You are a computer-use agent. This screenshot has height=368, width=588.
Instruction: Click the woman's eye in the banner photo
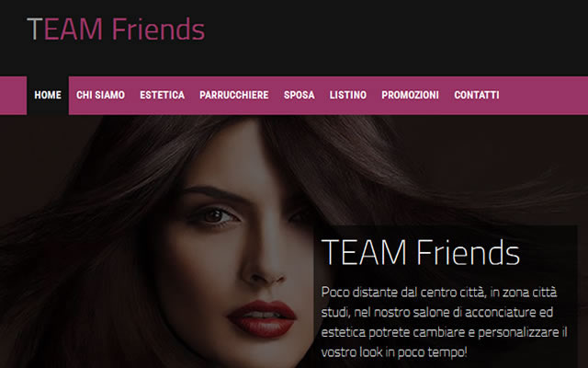(213, 216)
